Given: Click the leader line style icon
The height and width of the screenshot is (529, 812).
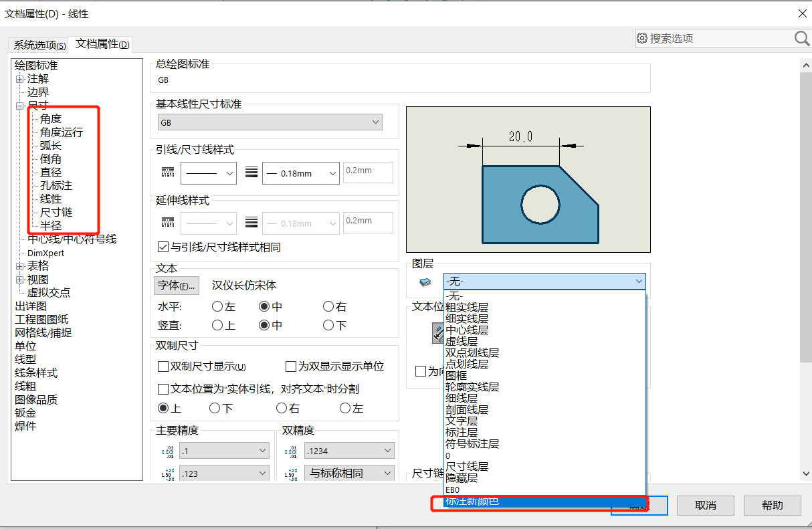Looking at the screenshot, I should [168, 173].
